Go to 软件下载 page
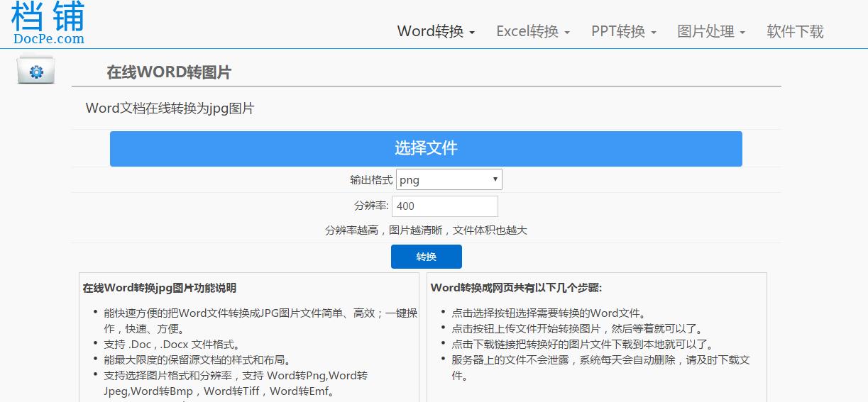The image size is (868, 402). (x=795, y=31)
